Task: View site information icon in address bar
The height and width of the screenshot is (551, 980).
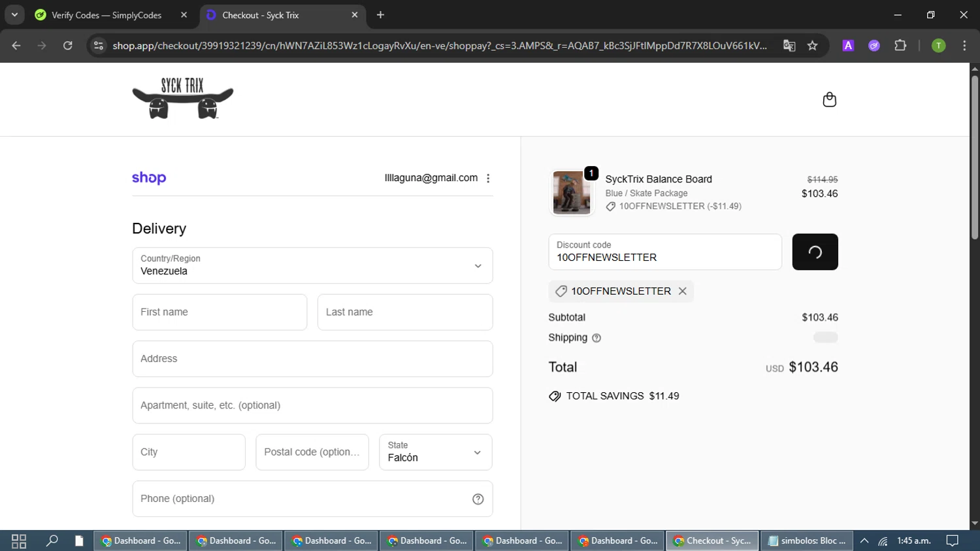Action: (99, 45)
